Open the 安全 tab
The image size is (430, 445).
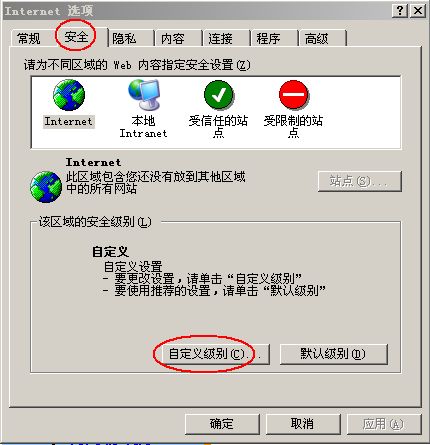click(x=76, y=36)
